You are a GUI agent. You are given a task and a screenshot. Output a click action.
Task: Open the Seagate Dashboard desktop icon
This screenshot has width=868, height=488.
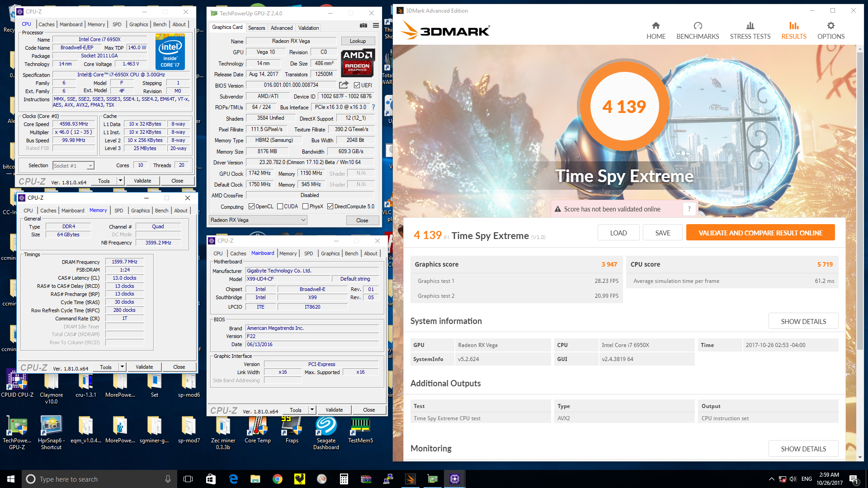tap(326, 433)
